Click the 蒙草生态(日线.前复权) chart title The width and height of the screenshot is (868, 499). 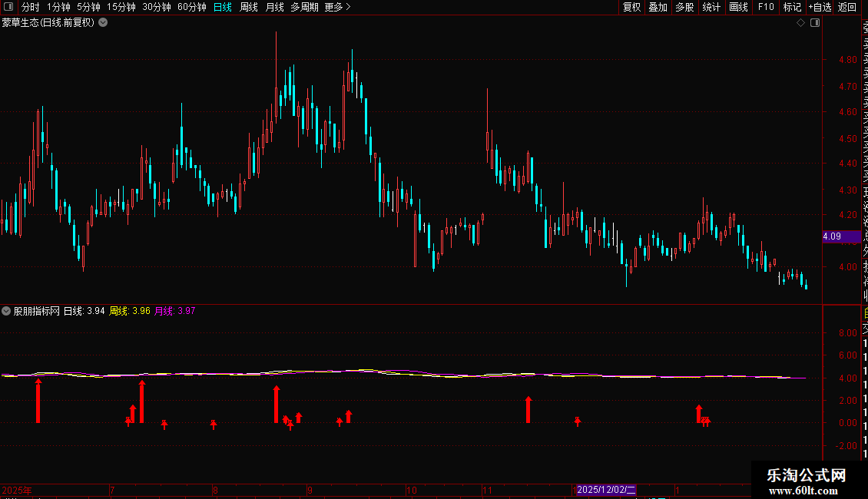point(48,23)
